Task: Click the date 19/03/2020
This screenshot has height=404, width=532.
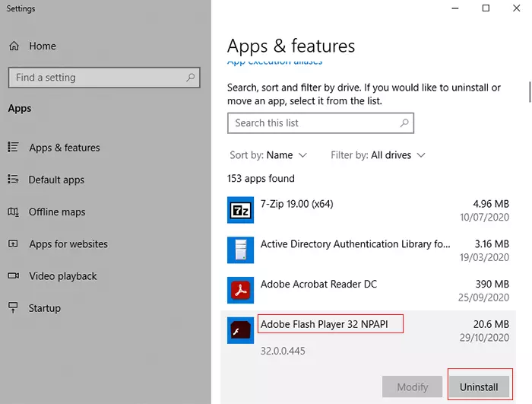Action: click(485, 257)
